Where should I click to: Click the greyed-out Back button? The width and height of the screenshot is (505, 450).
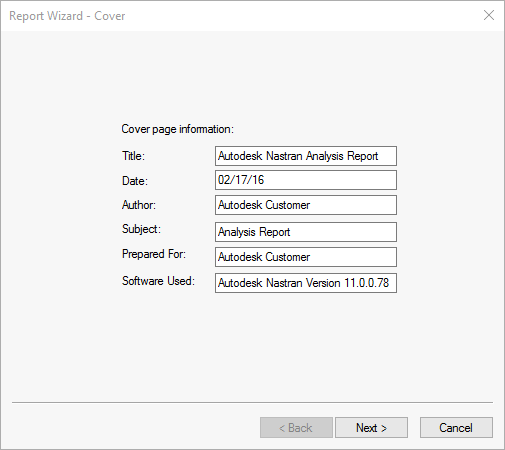point(296,428)
